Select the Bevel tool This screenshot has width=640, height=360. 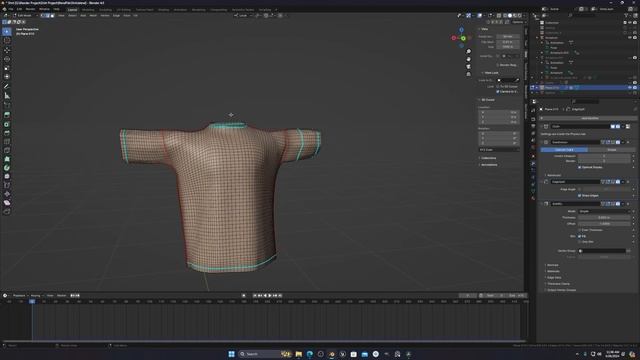[x=7, y=133]
